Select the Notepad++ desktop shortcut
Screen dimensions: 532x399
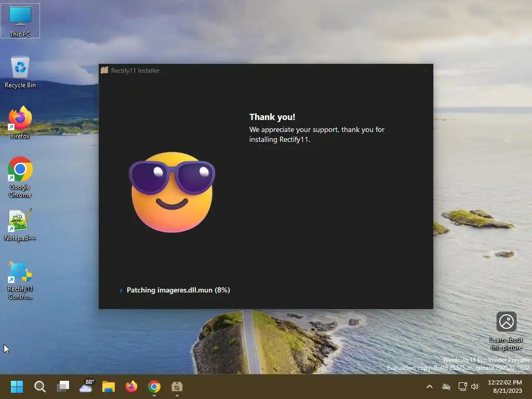click(20, 224)
